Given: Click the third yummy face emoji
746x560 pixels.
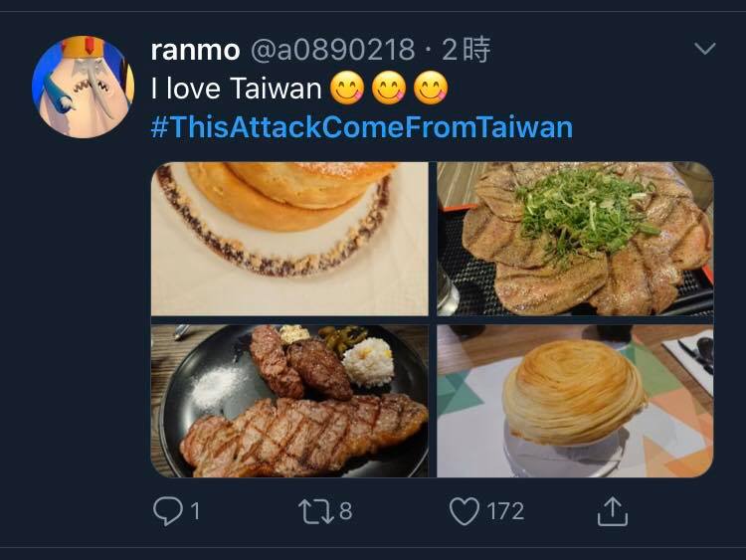Looking at the screenshot, I should point(431,89).
